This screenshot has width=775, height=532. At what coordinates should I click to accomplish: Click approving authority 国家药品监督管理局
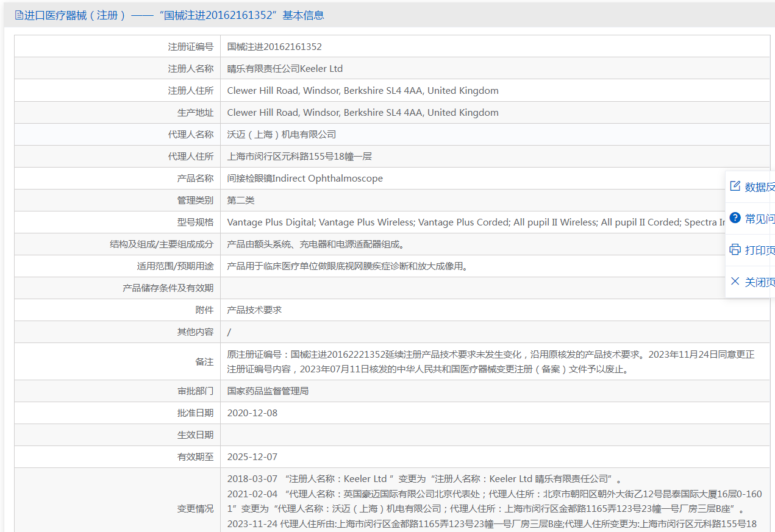(x=268, y=391)
